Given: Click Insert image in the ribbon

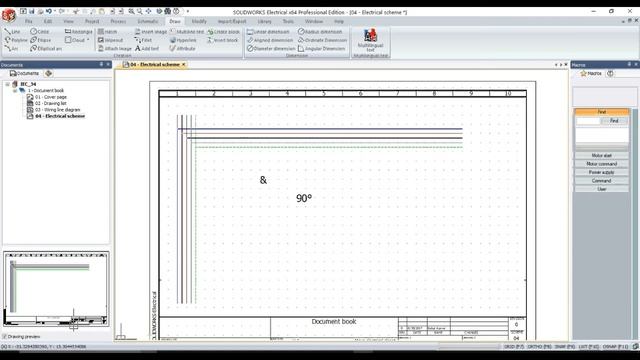Looking at the screenshot, I should (x=151, y=31).
